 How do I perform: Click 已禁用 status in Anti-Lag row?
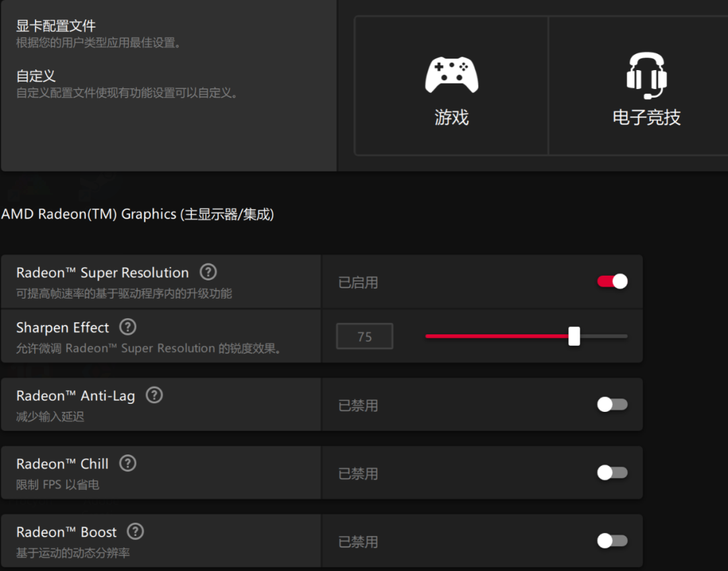pos(358,405)
